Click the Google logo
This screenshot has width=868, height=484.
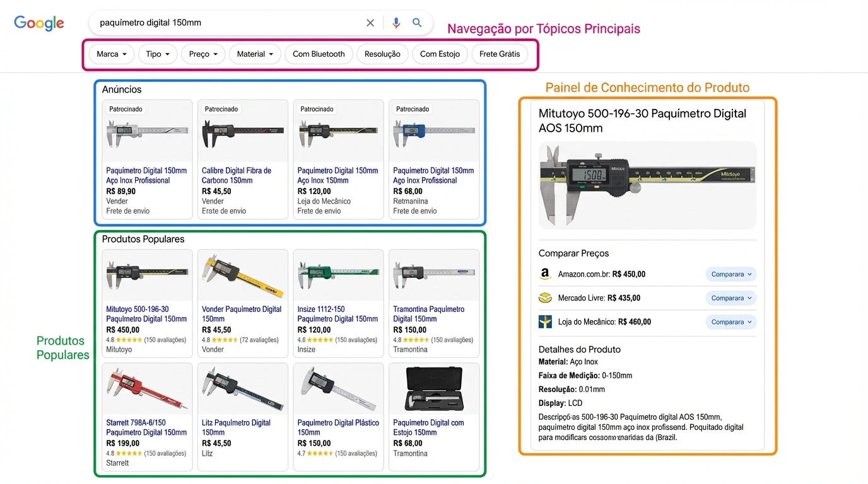point(39,23)
